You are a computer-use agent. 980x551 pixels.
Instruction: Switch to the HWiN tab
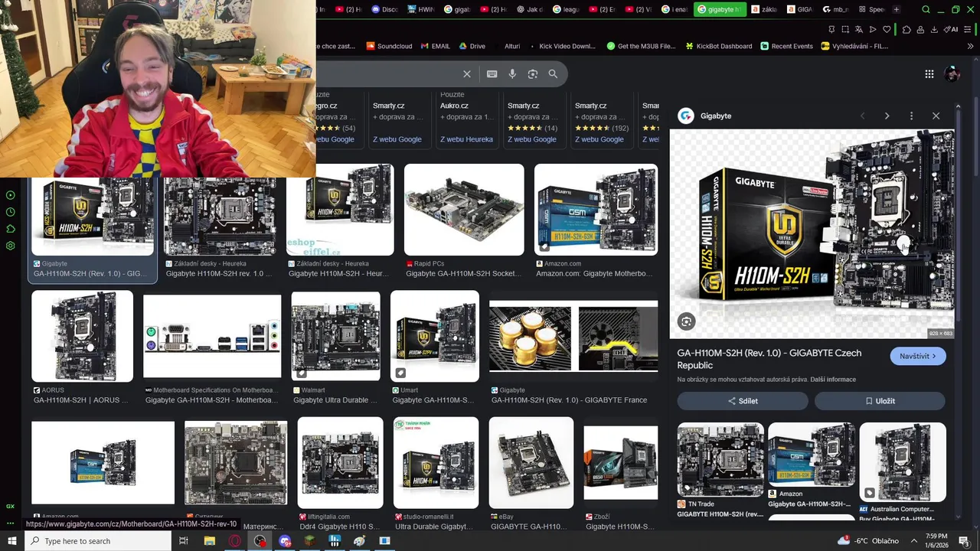[423, 9]
